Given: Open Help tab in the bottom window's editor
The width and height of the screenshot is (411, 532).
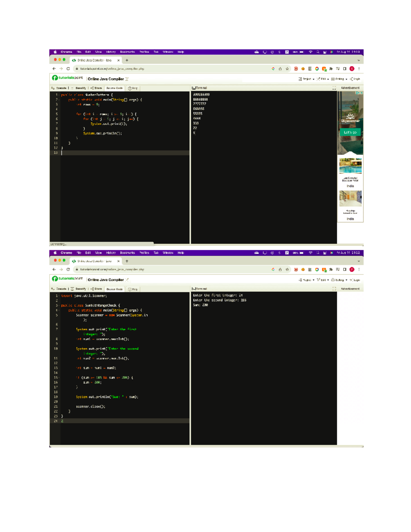Looking at the screenshot, I should [x=133, y=289].
